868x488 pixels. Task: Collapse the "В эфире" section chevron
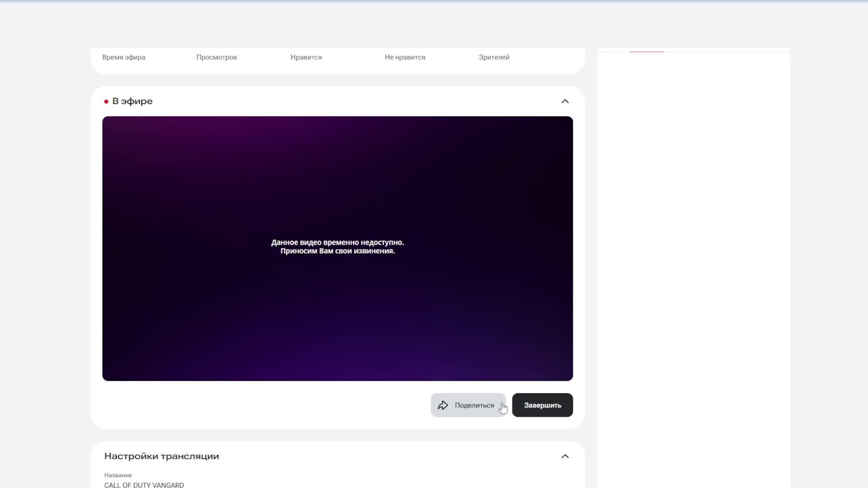565,101
